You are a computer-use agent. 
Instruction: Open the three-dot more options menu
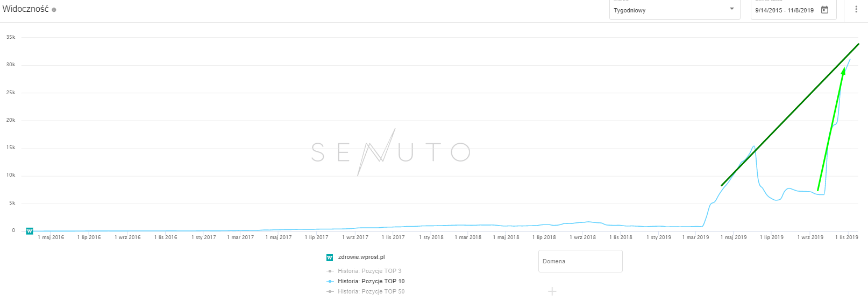(x=856, y=9)
